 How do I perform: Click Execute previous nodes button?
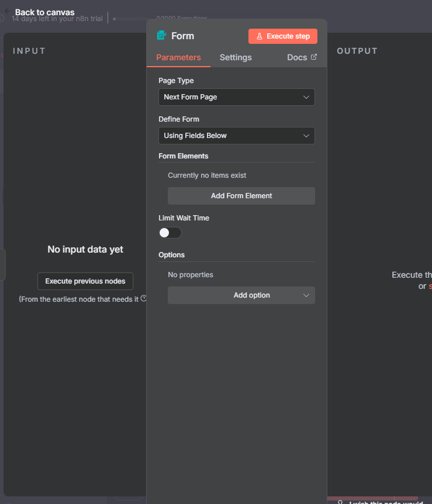pos(85,281)
